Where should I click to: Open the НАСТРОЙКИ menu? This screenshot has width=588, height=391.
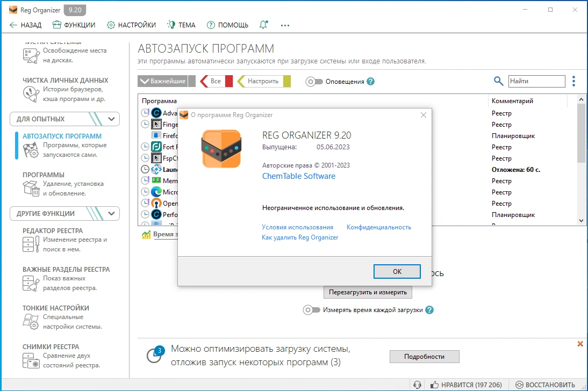click(x=131, y=25)
